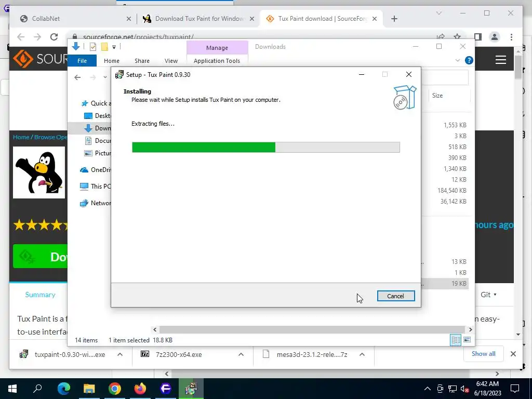Viewport: 532px width, 399px height.
Task: Click the Explorer help icon
Action: click(x=469, y=60)
